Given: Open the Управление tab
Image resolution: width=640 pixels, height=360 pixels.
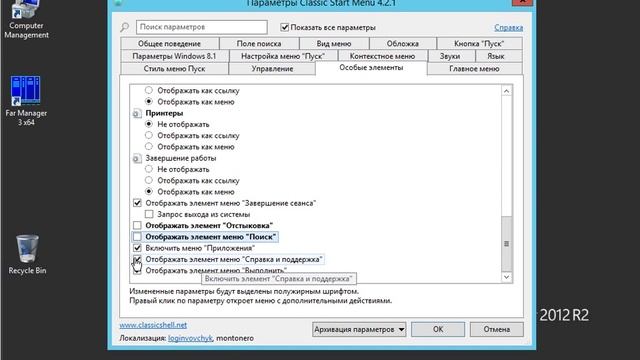Looking at the screenshot, I should [x=272, y=69].
